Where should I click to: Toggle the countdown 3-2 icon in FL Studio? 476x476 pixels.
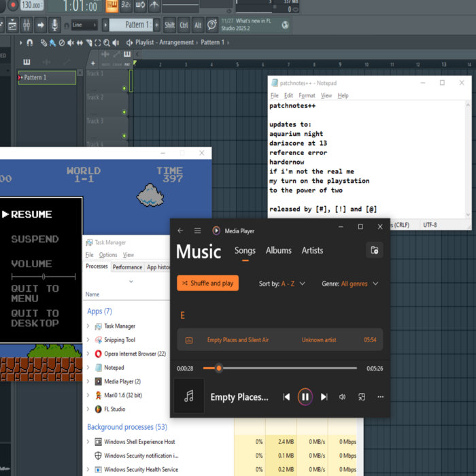coord(126,5)
